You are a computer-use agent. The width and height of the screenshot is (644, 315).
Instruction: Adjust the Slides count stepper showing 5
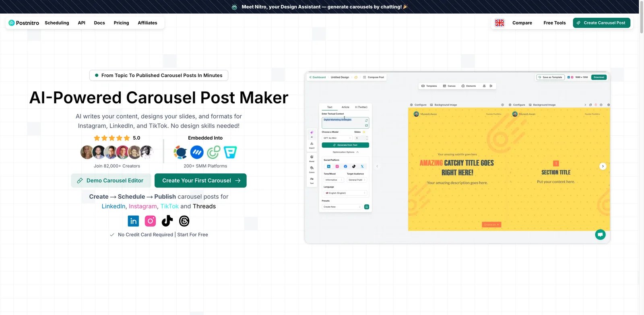(361, 138)
